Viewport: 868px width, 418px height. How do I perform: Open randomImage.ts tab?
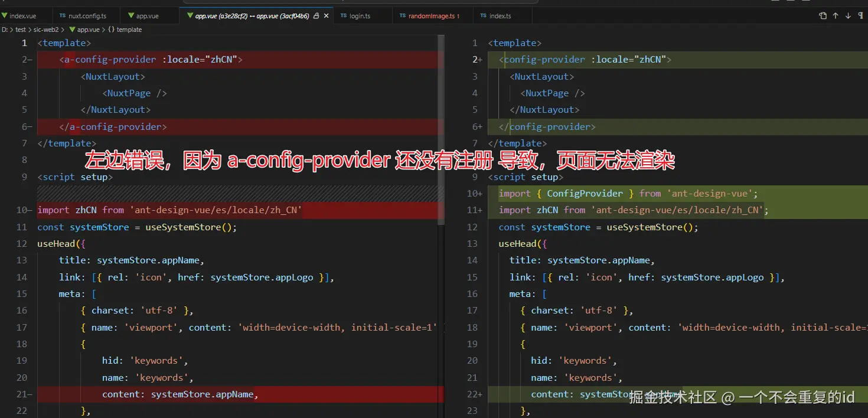pyautogui.click(x=433, y=16)
